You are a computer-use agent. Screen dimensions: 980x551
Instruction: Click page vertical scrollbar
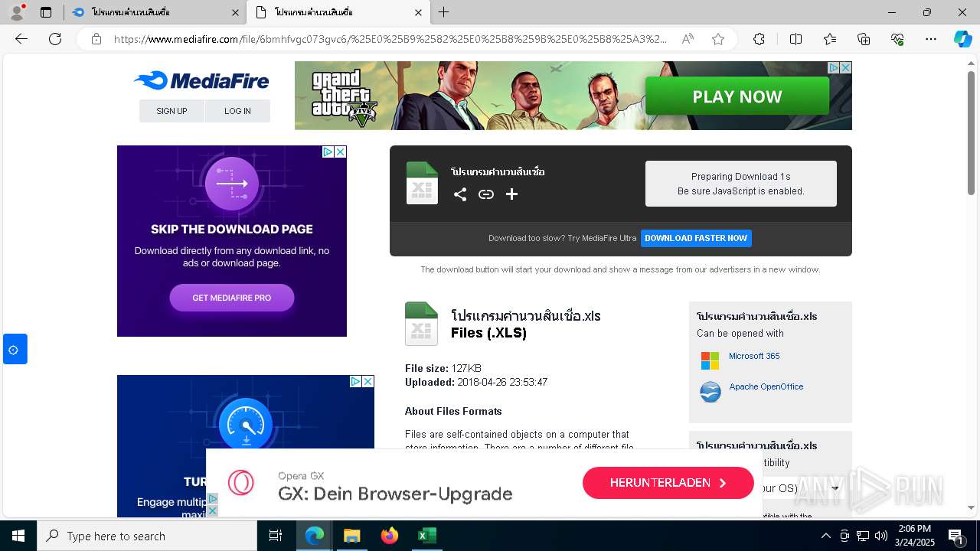(x=972, y=133)
